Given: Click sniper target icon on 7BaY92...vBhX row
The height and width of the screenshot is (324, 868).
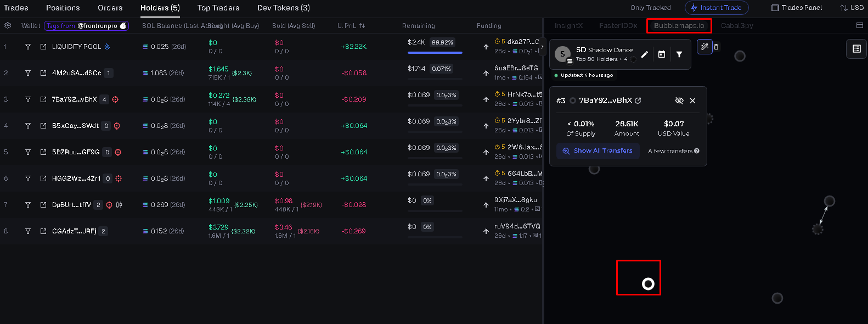Looking at the screenshot, I should click(115, 99).
